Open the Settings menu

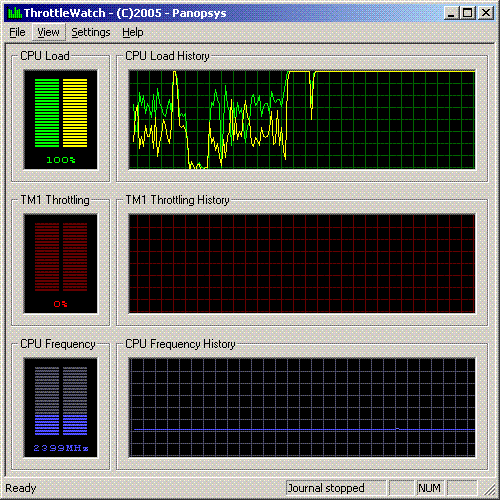(91, 32)
